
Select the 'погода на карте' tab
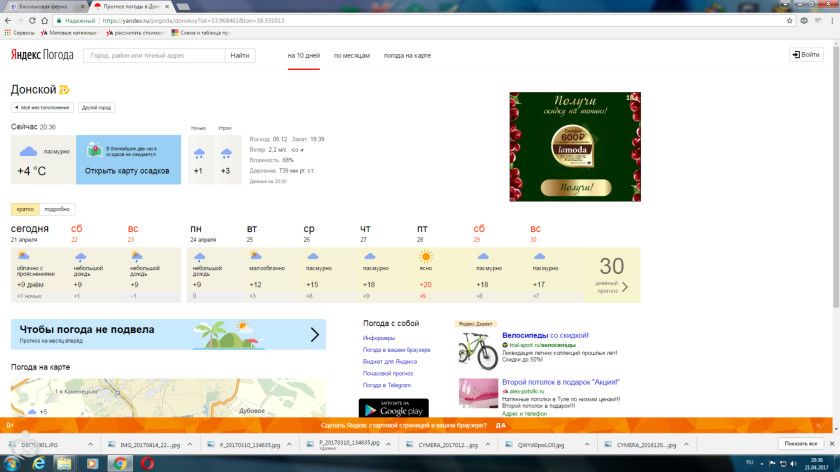(x=407, y=56)
